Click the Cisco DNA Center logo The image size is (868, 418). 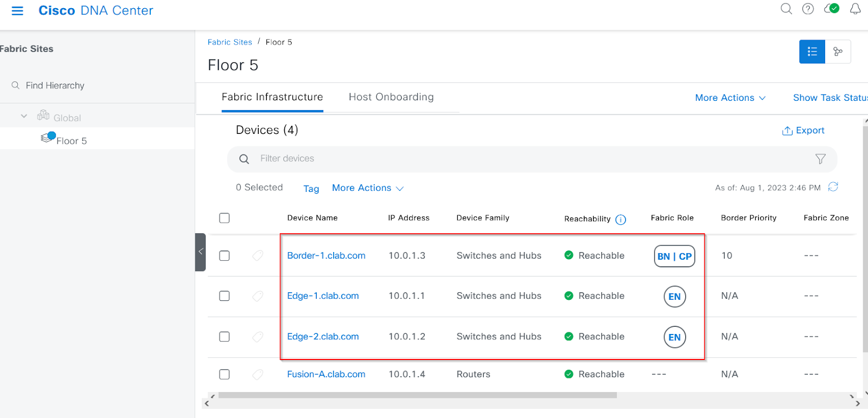[x=95, y=11]
